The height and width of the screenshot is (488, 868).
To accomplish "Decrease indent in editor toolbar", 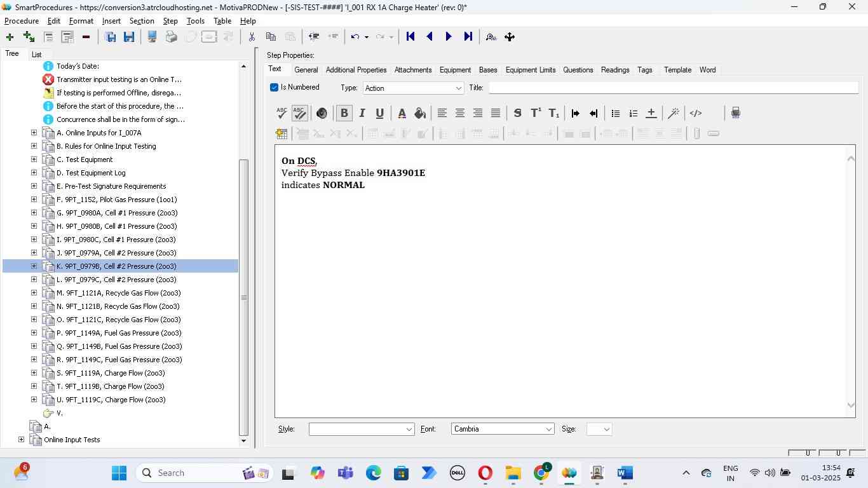I will click(x=593, y=113).
